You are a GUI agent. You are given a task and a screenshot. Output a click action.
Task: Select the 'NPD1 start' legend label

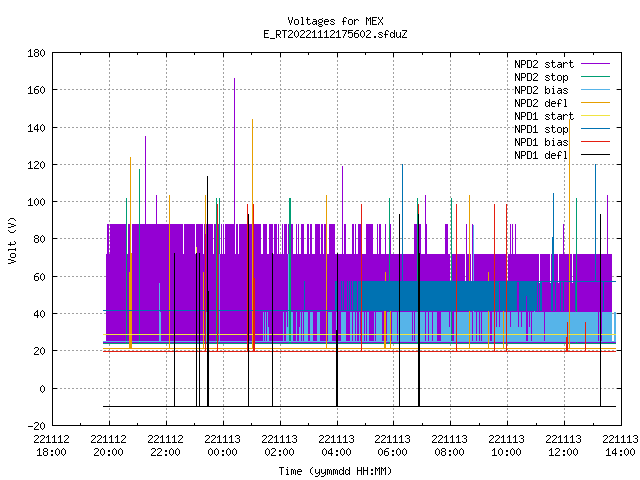pos(544,116)
